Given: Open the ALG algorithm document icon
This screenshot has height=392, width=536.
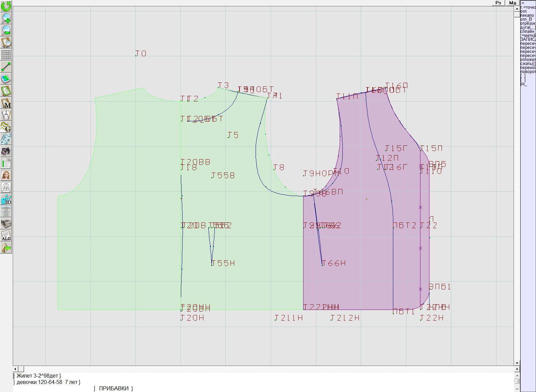Looking at the screenshot, I should click(6, 236).
